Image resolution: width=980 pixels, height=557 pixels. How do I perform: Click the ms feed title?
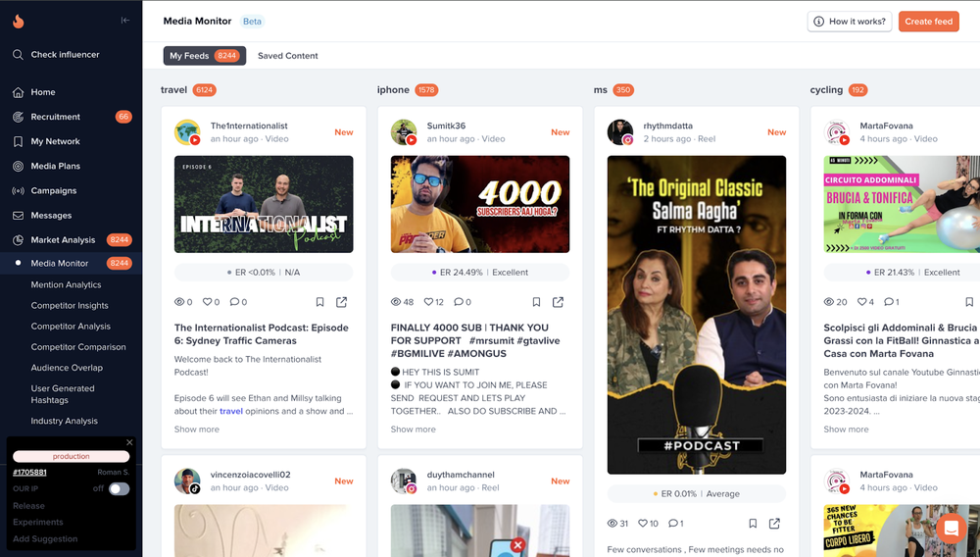click(x=601, y=90)
